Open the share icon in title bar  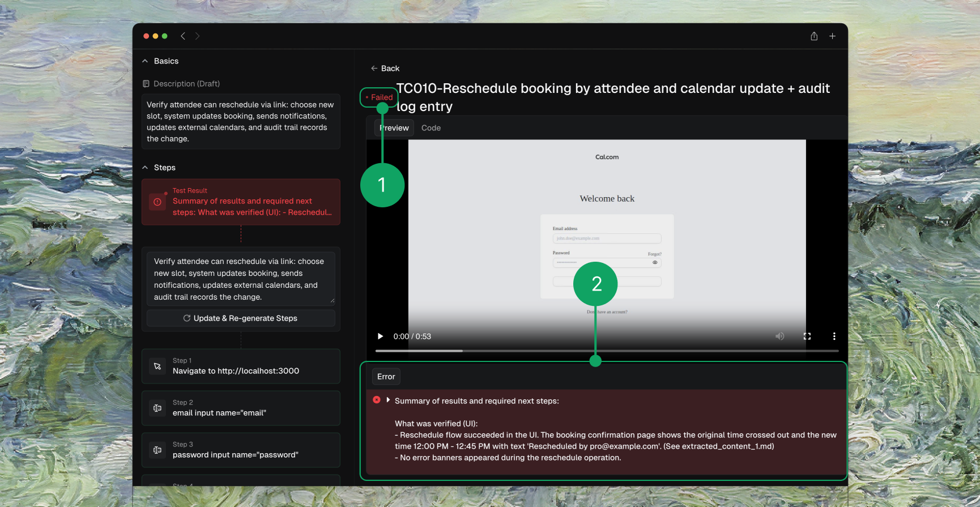(x=814, y=36)
